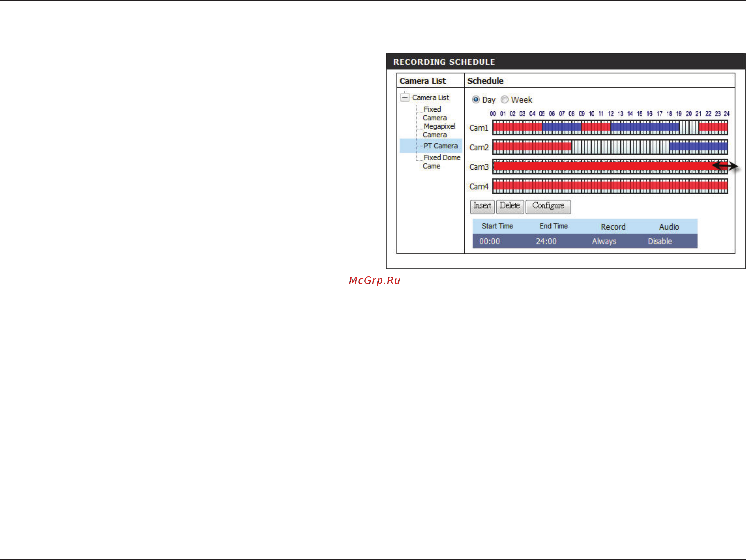This screenshot has height=560, width=746.
Task: Click the Start Time column header
Action: pyautogui.click(x=497, y=226)
